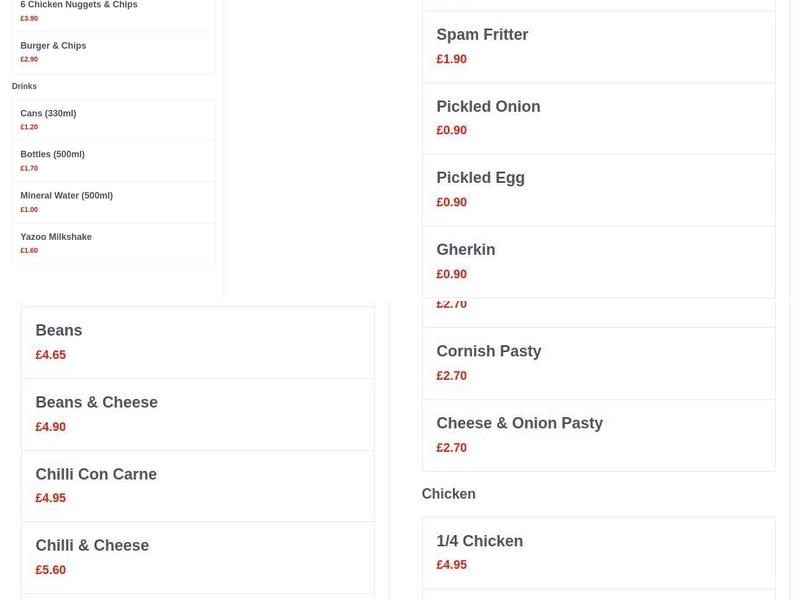
Task: Add Chilli & Cheese item
Action: 92,546
